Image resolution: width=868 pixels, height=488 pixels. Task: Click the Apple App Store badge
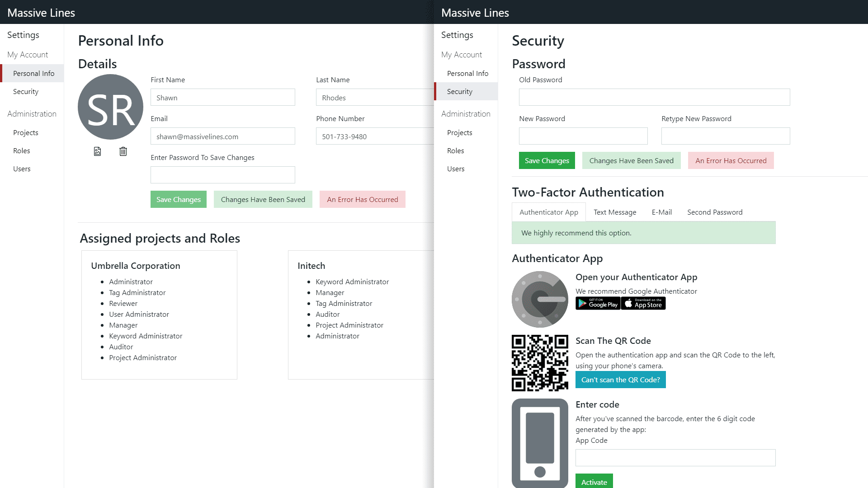click(643, 304)
